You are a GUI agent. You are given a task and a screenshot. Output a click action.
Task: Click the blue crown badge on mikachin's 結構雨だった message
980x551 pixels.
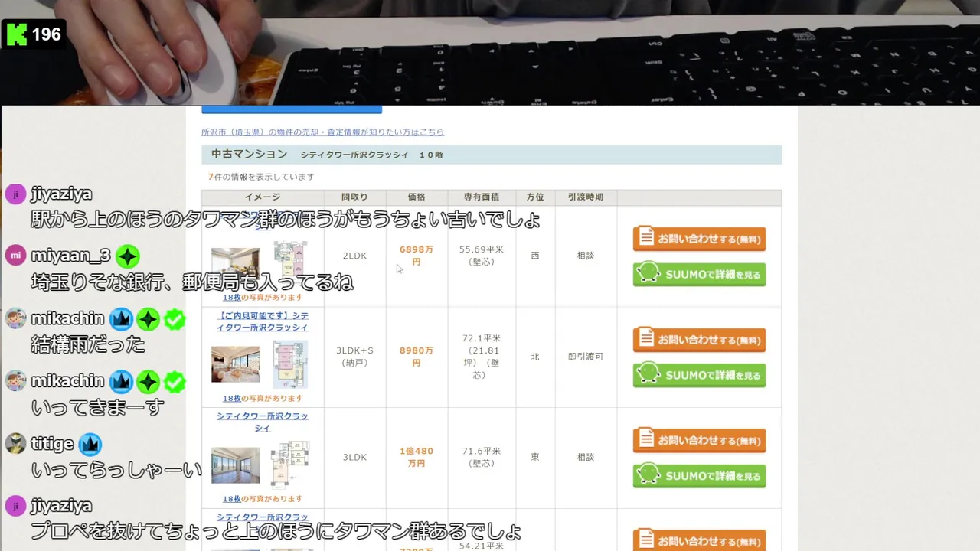click(x=122, y=319)
